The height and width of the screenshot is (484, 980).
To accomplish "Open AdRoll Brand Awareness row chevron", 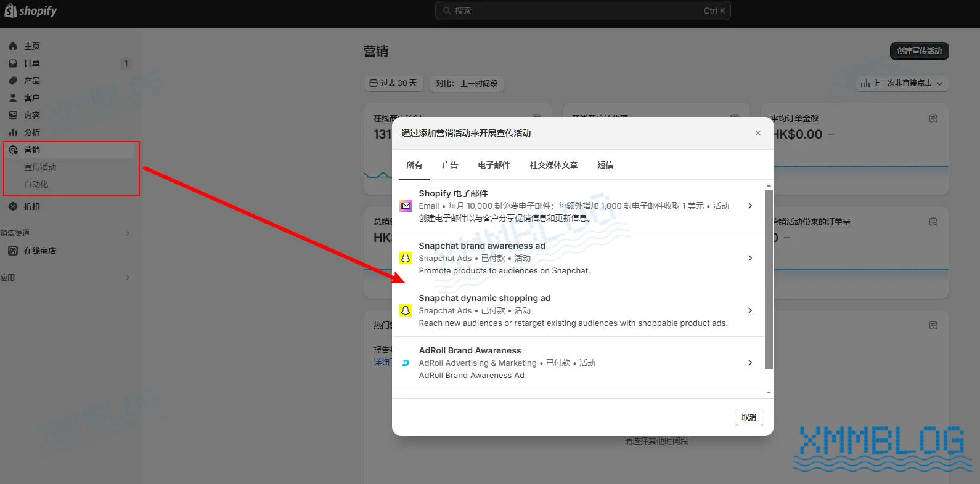I will pyautogui.click(x=750, y=363).
